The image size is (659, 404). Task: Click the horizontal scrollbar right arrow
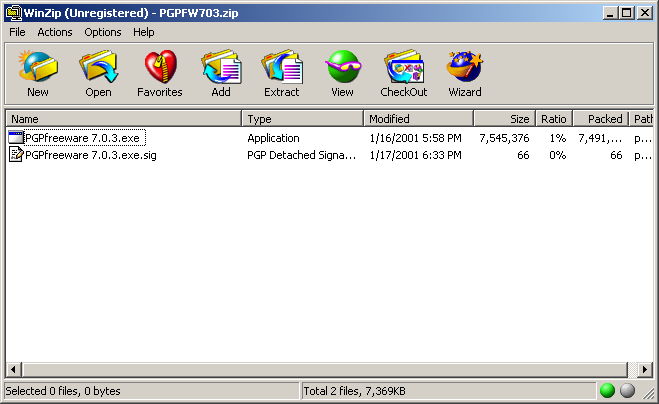pyautogui.click(x=645, y=370)
